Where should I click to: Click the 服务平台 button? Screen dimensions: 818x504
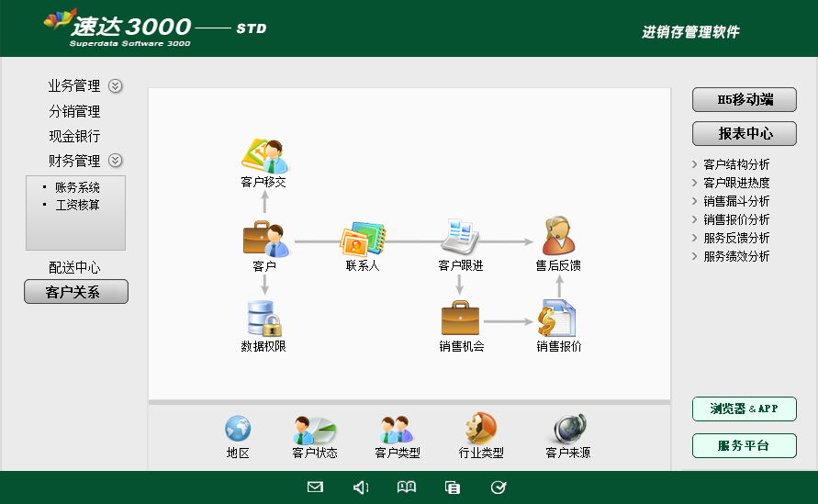pyautogui.click(x=745, y=445)
